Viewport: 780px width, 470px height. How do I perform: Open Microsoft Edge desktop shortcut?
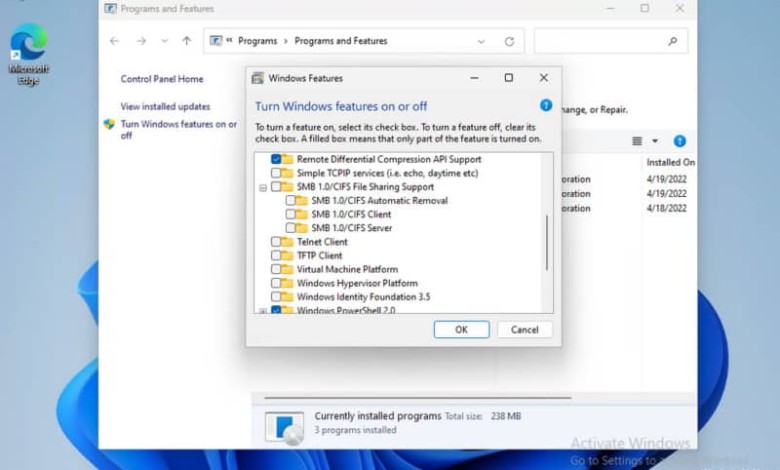click(28, 54)
